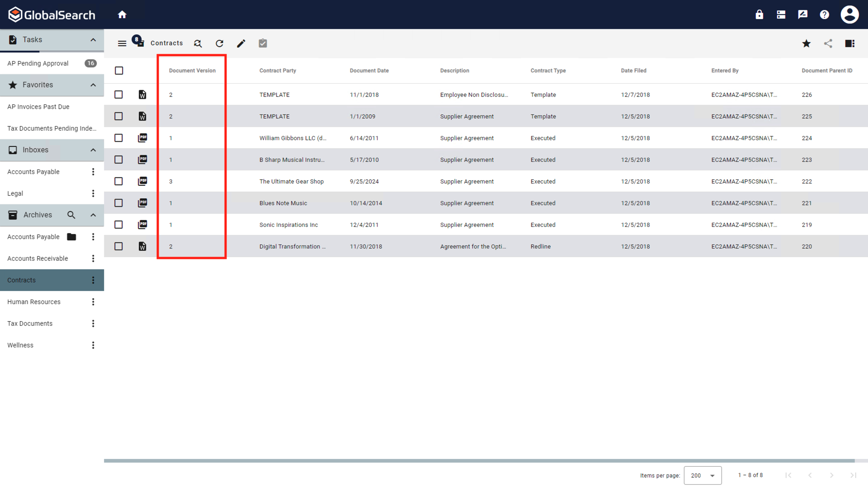Toggle checkbox for Sonic Inspirations Inc row
The height and width of the screenshot is (488, 868).
point(118,225)
